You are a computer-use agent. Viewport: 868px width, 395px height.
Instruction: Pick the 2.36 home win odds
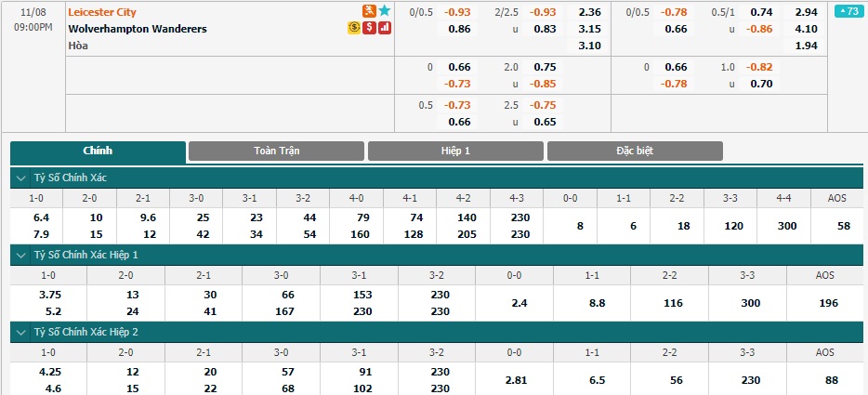589,12
